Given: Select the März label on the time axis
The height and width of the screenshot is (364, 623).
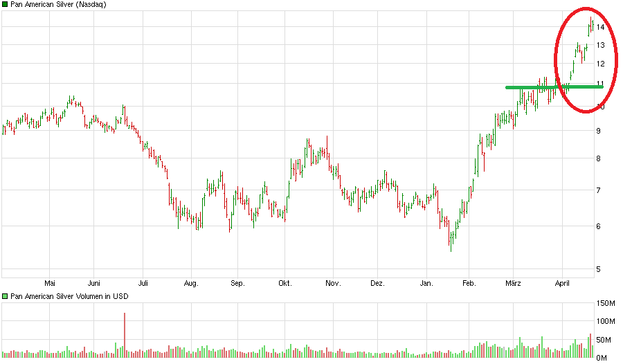Looking at the screenshot, I should click(x=513, y=283).
